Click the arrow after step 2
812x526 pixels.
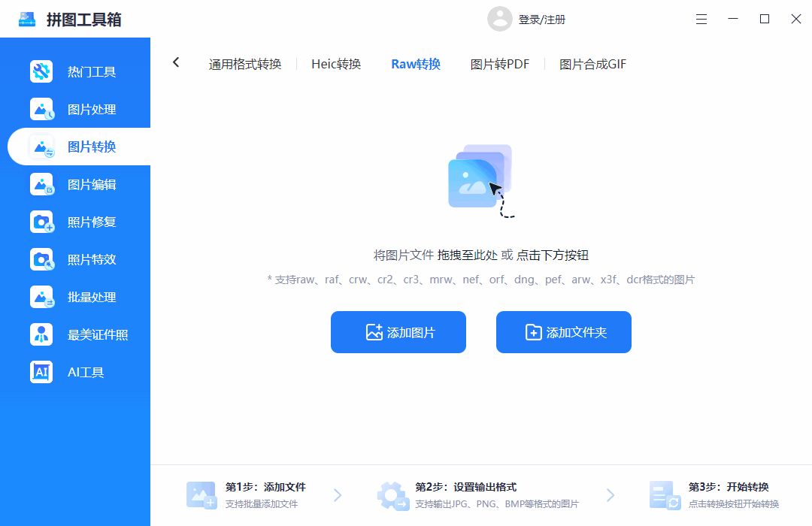(611, 495)
